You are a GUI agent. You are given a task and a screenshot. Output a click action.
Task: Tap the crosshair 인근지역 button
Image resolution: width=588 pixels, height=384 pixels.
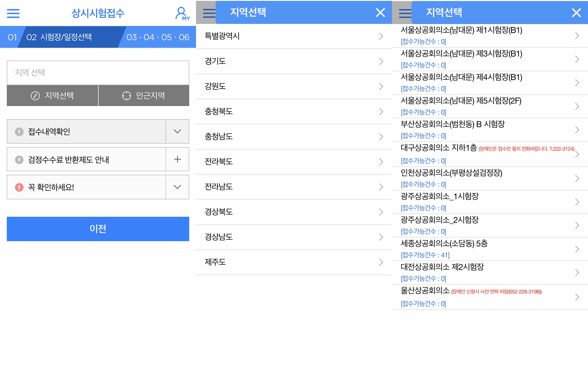point(144,96)
